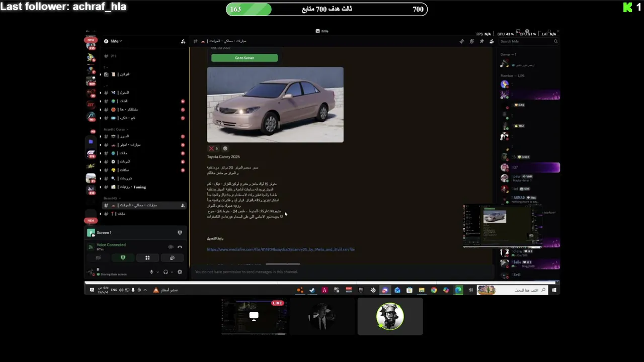Click the search field in channel header
Image resolution: width=644 pixels, height=362 pixels.
(528, 41)
